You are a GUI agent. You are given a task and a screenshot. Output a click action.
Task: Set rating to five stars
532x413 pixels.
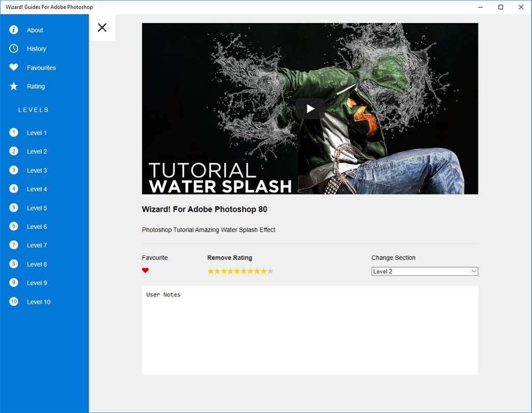point(237,271)
